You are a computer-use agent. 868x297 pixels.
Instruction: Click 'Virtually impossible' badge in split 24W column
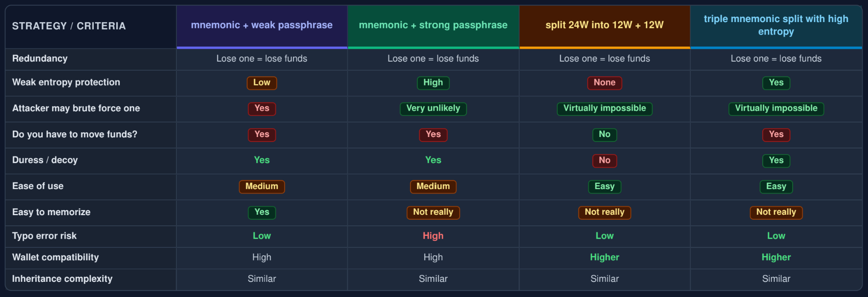[x=605, y=109]
